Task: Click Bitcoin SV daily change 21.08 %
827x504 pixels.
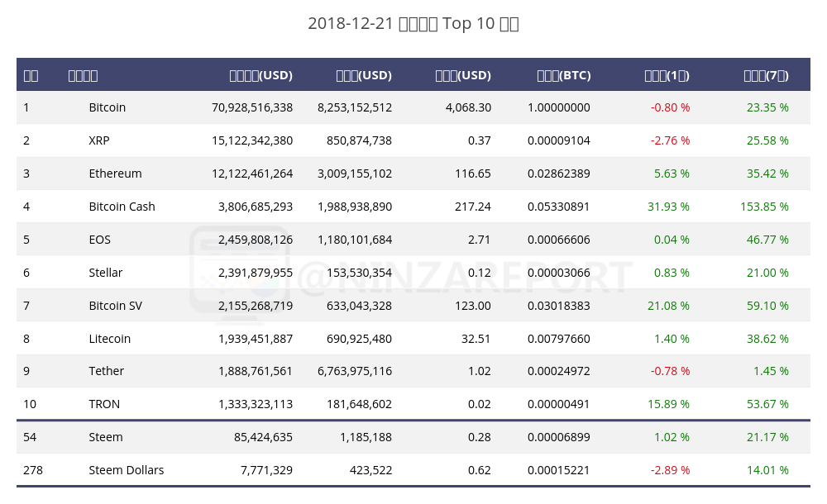Action: click(668, 306)
